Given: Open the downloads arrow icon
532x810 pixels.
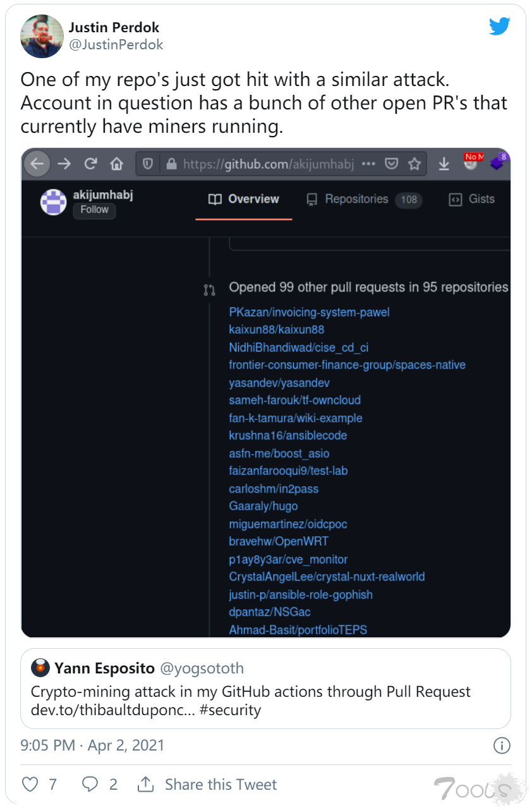Looking at the screenshot, I should tap(444, 163).
